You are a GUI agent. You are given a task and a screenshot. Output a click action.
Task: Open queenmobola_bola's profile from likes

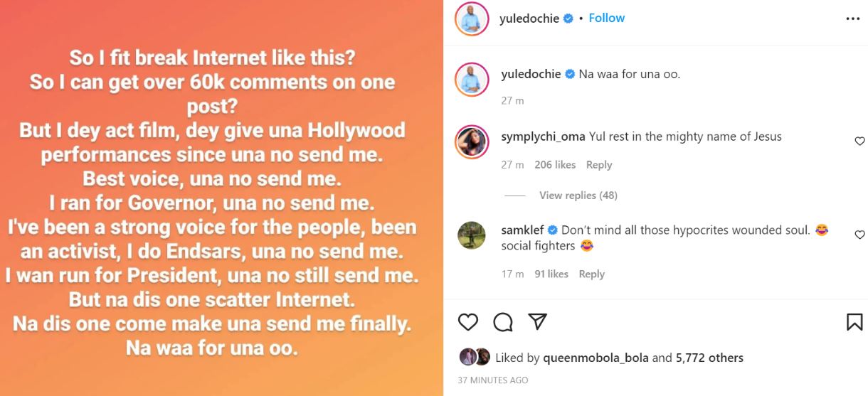[596, 358]
